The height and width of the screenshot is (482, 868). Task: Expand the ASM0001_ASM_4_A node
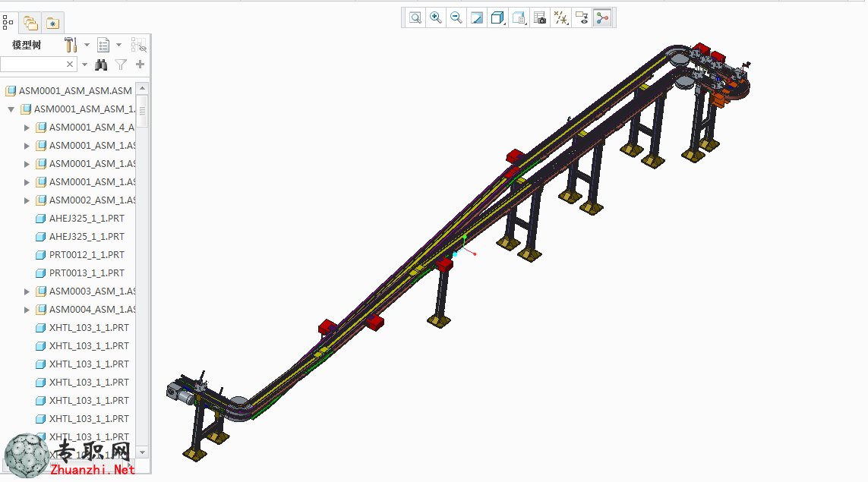tap(27, 128)
